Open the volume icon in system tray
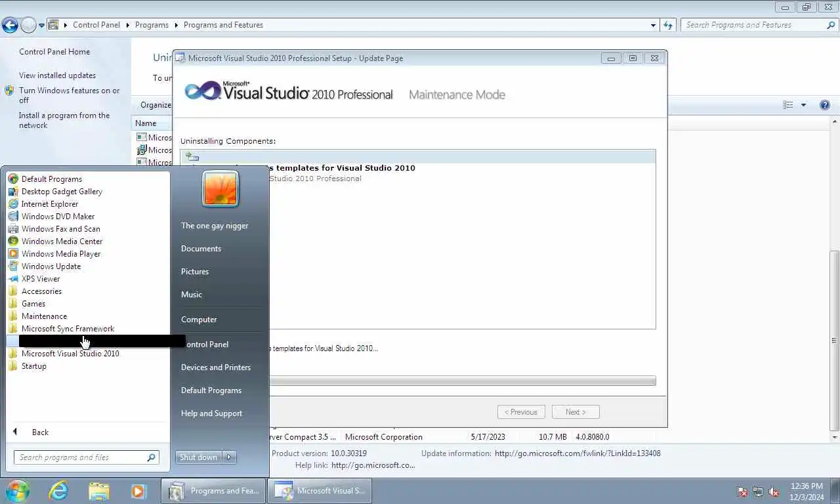 click(x=774, y=492)
